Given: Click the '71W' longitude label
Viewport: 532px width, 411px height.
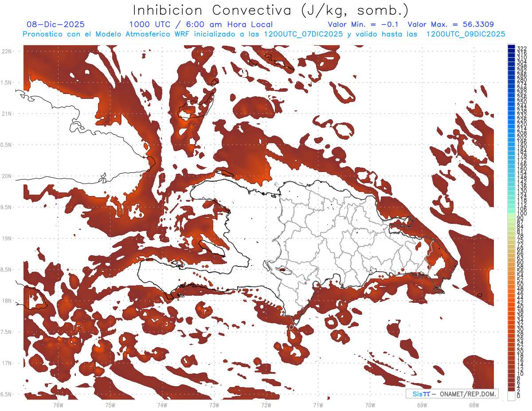Looking at the screenshot, I should pyautogui.click(x=318, y=405).
